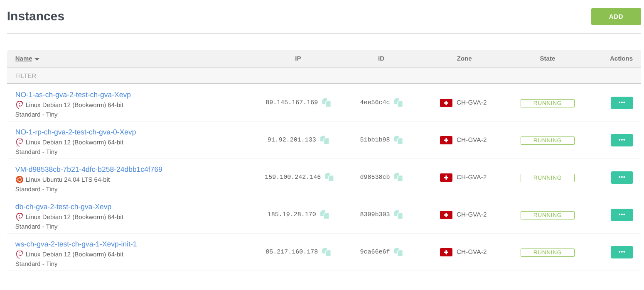Screen dimensions: 644x290
Task: Click the ADD instance button
Action: tap(616, 17)
